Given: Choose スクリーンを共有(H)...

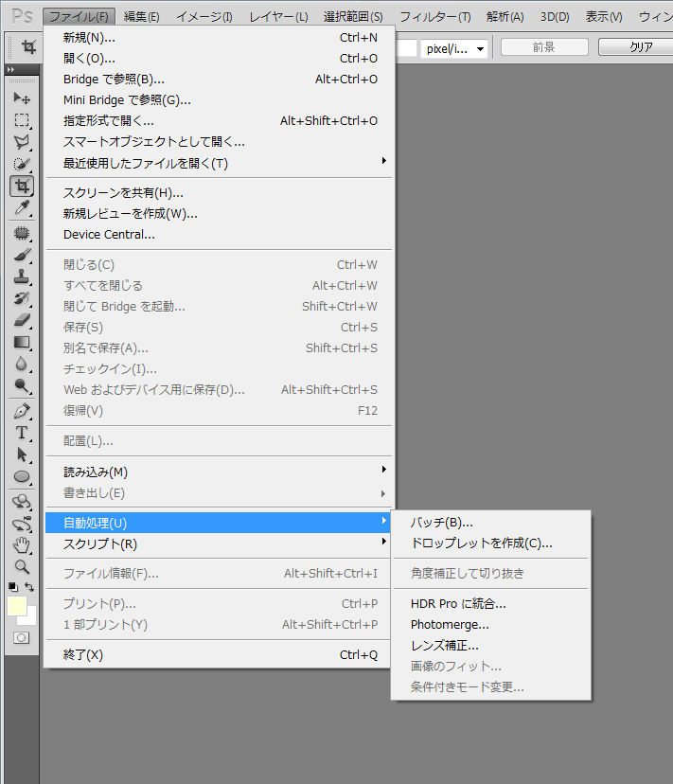Looking at the screenshot, I should pos(219,192).
